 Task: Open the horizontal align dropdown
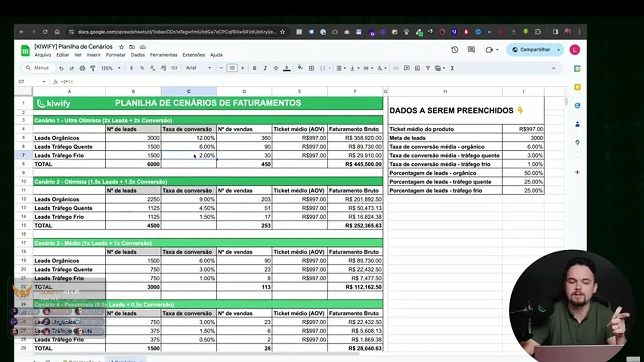coord(341,68)
